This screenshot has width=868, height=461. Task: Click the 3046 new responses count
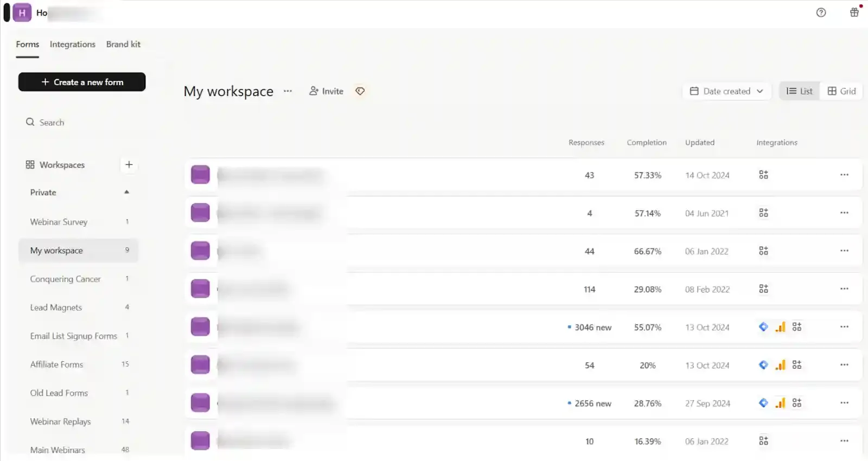[590, 328]
